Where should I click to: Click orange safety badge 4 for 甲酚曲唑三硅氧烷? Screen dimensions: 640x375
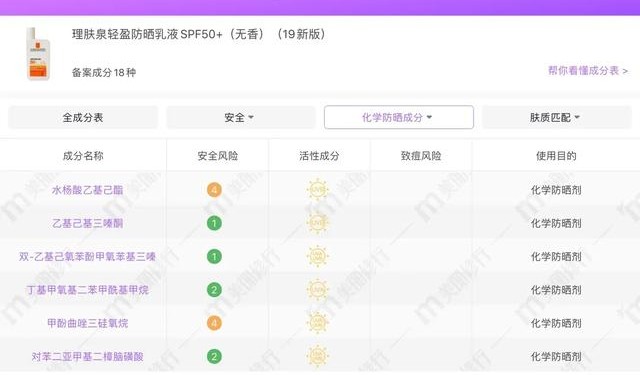point(214,323)
